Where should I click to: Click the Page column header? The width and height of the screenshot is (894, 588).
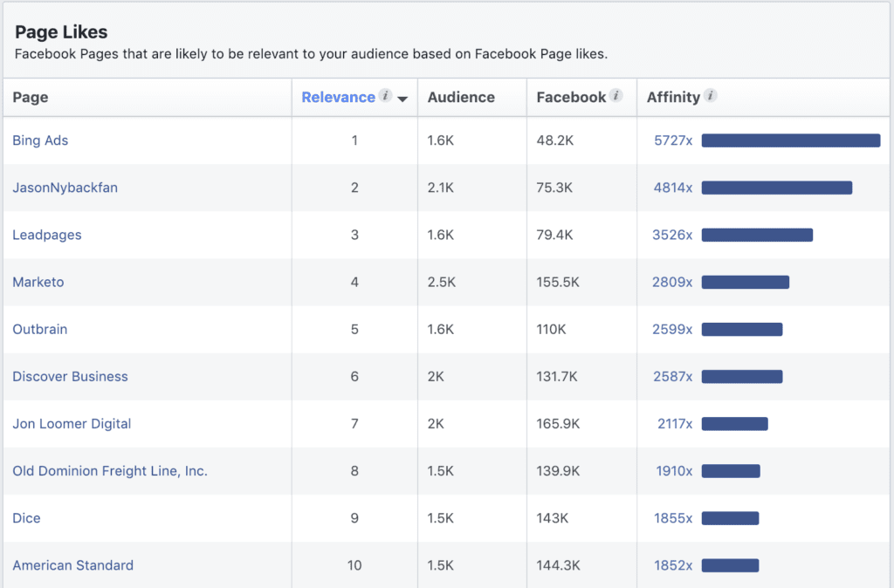tap(31, 97)
